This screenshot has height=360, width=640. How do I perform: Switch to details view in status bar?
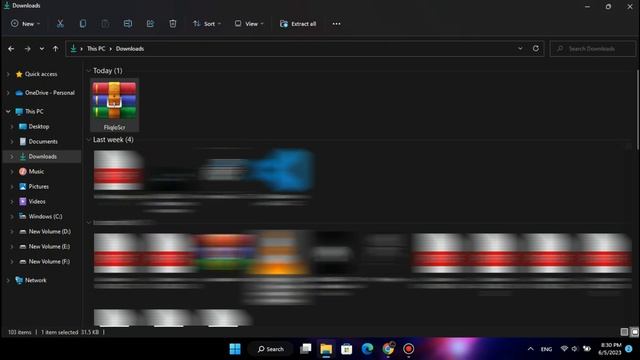point(624,332)
